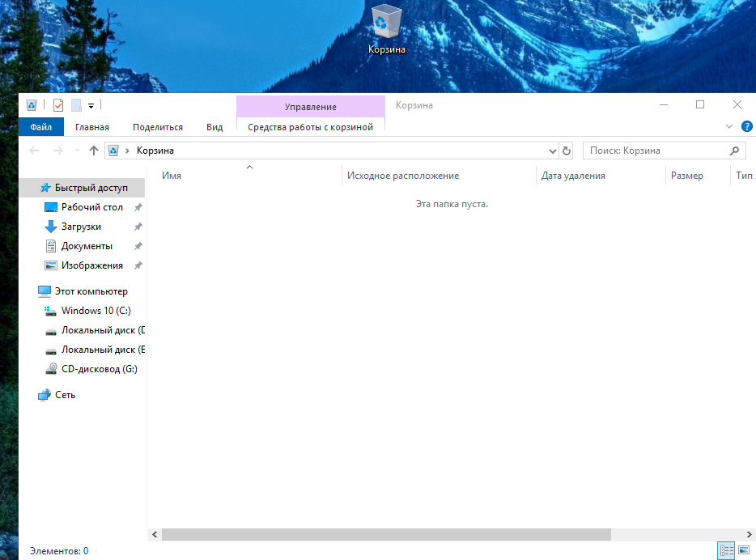Unpin Рабочий стол from quick access
This screenshot has height=560, width=756.
(138, 207)
